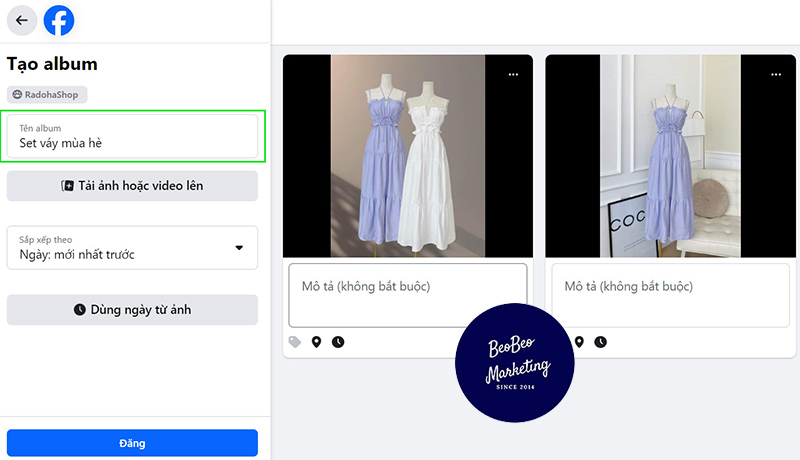Screen dimensions: 800x460
Task: Add location to the first photo
Action: tap(316, 342)
